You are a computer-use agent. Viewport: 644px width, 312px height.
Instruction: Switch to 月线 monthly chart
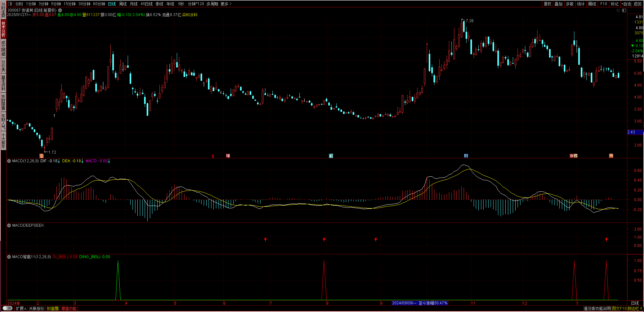[x=134, y=4]
